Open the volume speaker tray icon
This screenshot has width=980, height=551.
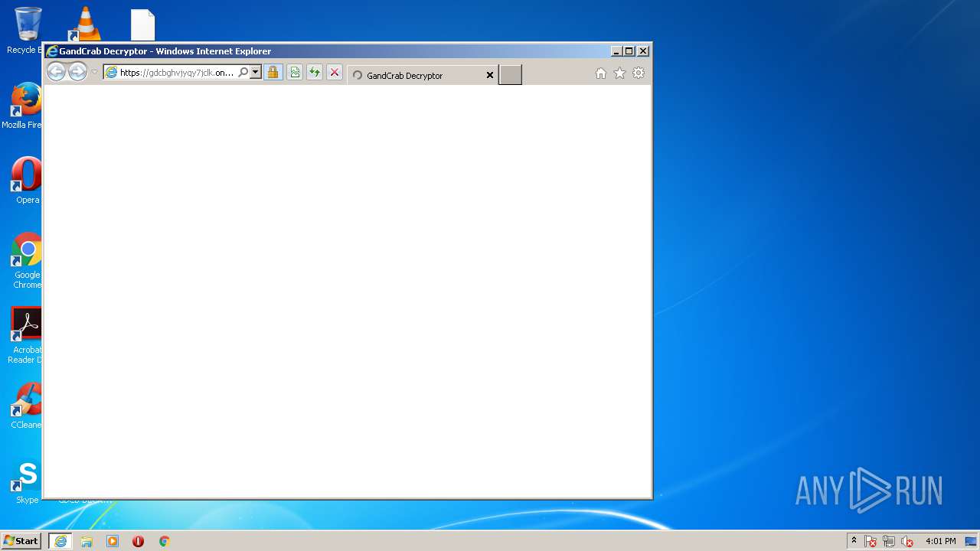pos(907,541)
